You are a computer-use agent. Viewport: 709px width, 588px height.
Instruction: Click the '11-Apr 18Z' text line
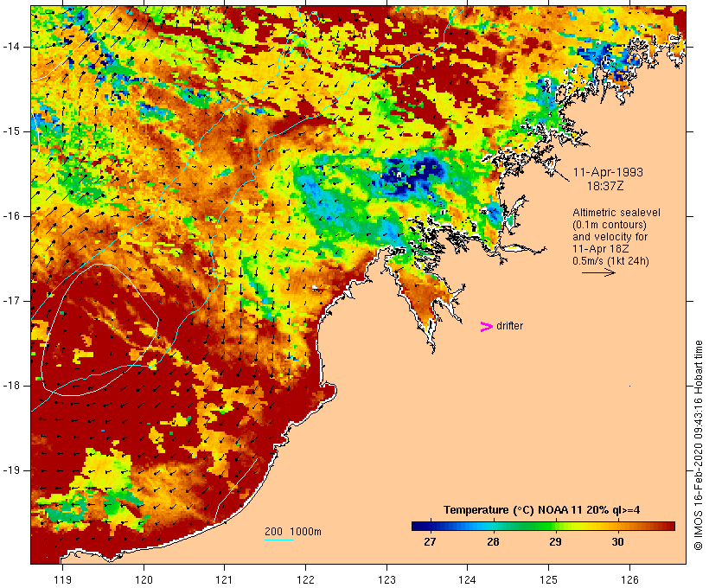[600, 249]
